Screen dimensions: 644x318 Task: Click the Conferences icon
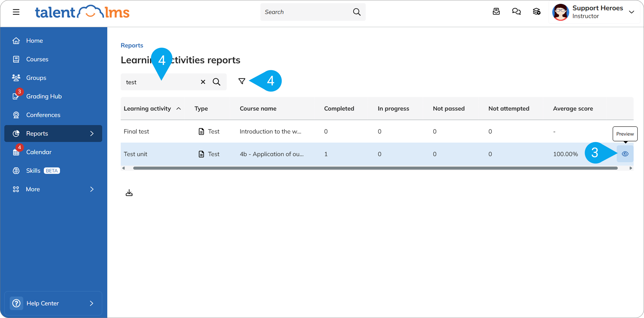tap(16, 115)
